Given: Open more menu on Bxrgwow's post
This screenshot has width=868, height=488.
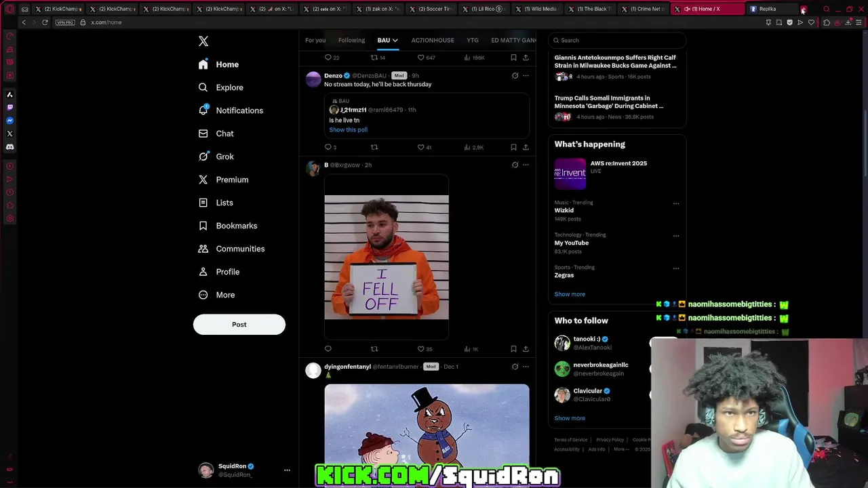Looking at the screenshot, I should click(526, 165).
